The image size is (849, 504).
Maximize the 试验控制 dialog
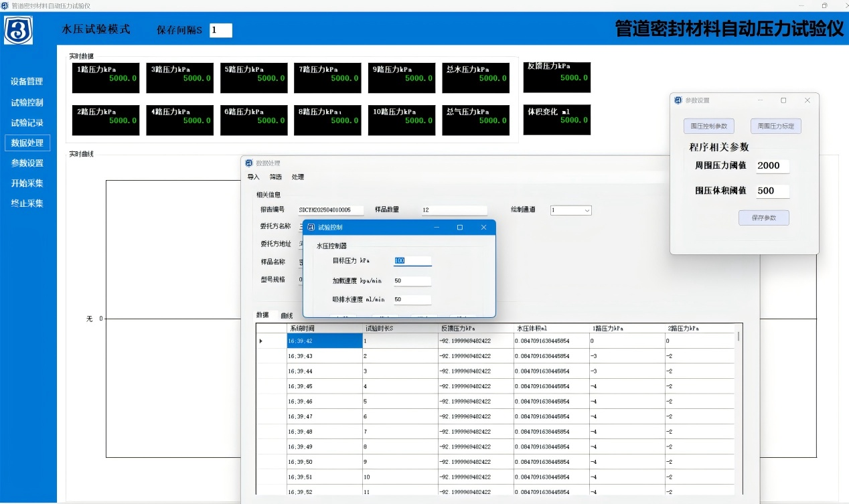(x=459, y=228)
